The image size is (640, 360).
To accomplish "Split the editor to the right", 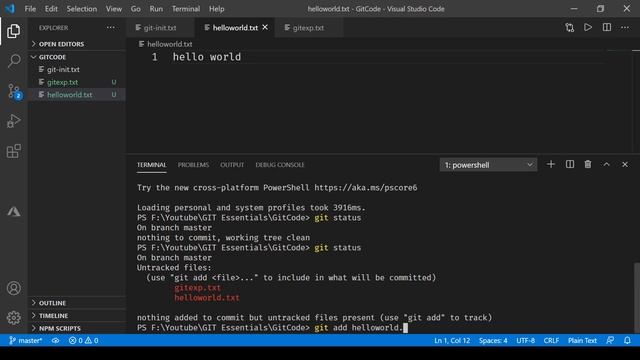I will tap(607, 27).
